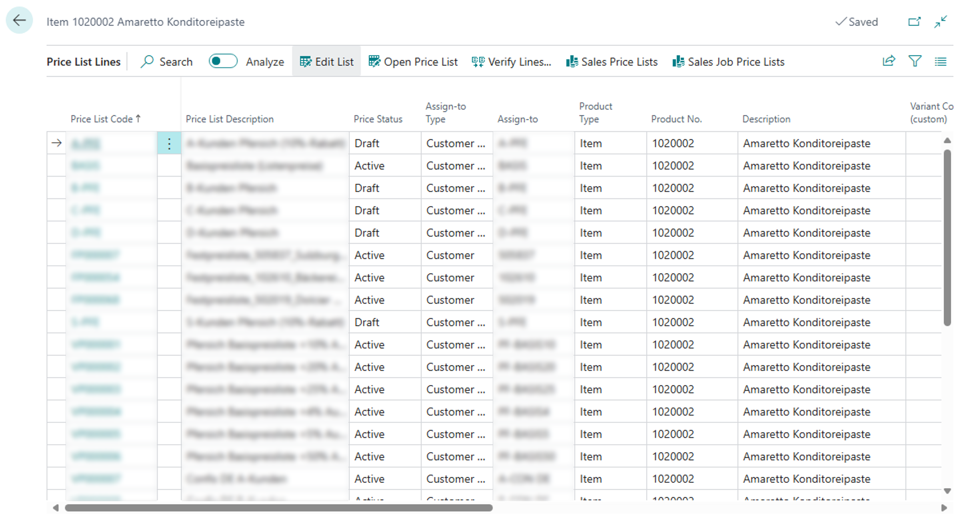Click Price Status column header
Image resolution: width=980 pixels, height=522 pixels.
pyautogui.click(x=378, y=119)
